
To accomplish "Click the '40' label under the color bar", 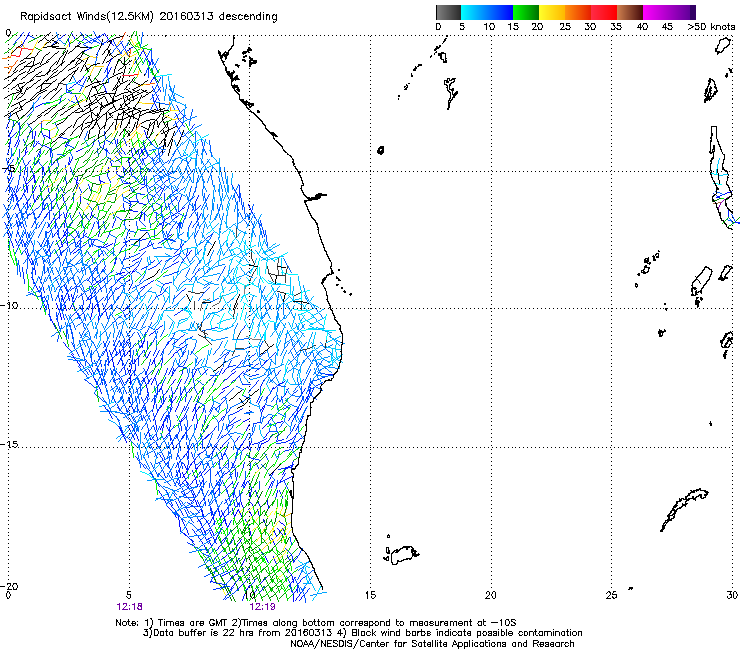I will coord(642,27).
